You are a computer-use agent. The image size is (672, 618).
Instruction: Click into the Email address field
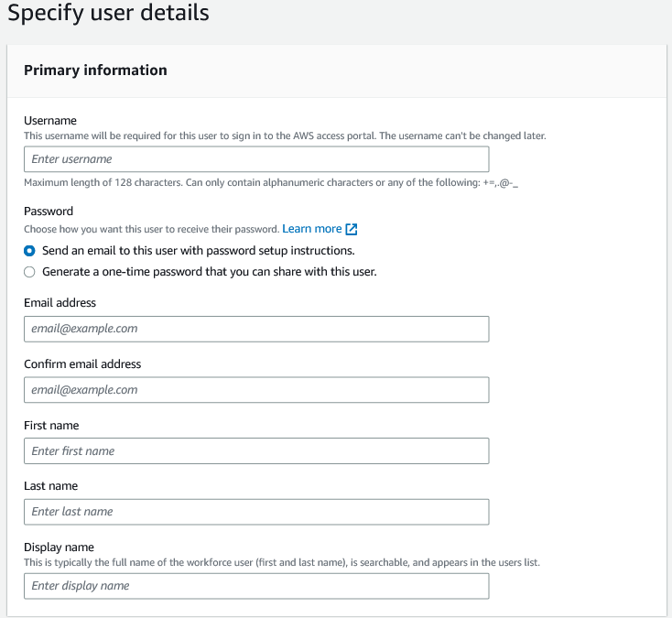(256, 329)
